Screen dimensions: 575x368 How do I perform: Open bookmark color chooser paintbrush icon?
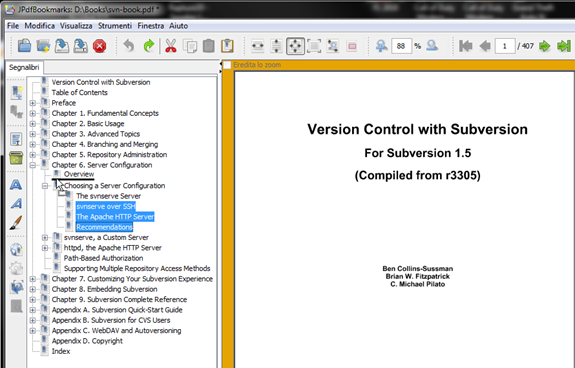coord(16,222)
